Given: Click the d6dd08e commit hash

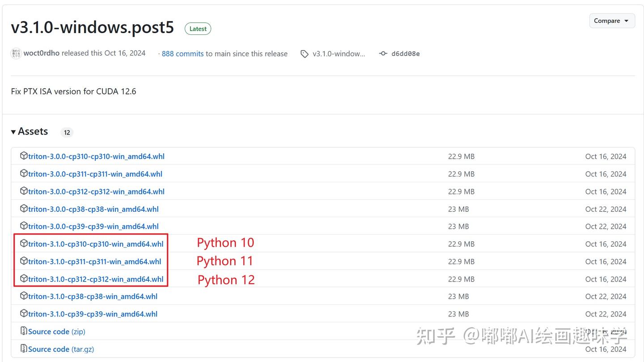Looking at the screenshot, I should click(x=405, y=54).
